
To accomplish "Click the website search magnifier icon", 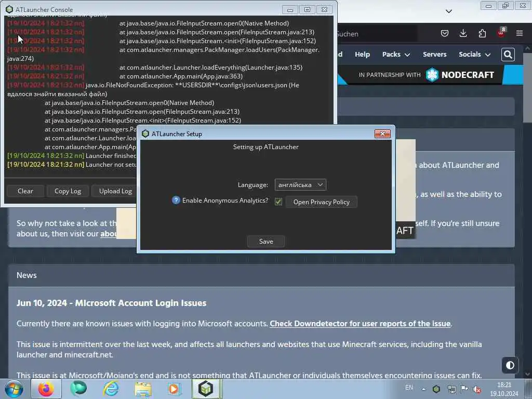I will click(x=508, y=54).
